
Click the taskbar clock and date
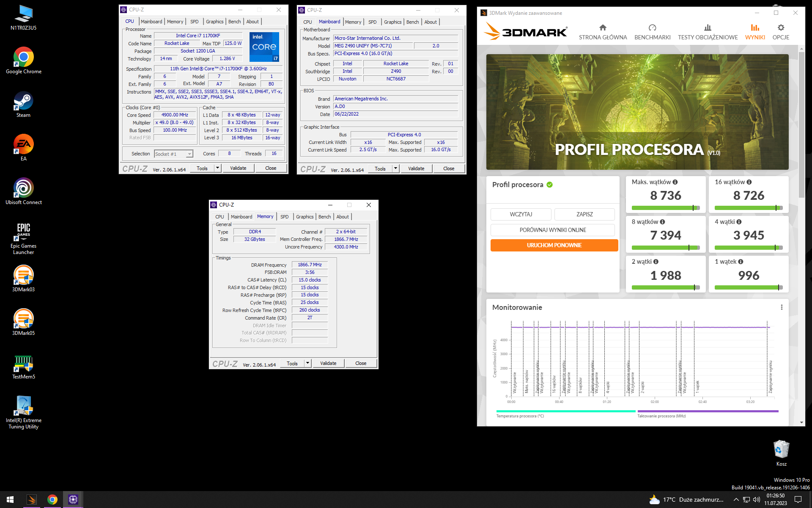[x=776, y=500]
